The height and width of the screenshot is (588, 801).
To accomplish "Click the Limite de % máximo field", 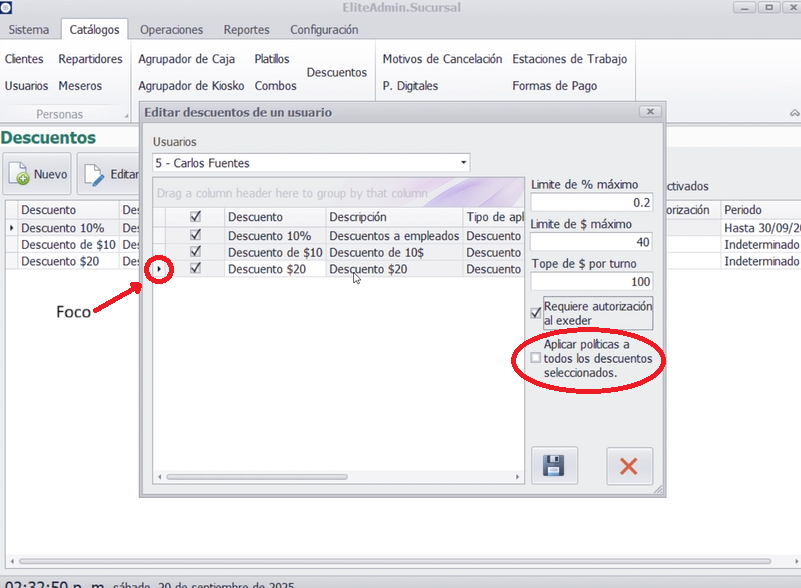I will tap(591, 202).
